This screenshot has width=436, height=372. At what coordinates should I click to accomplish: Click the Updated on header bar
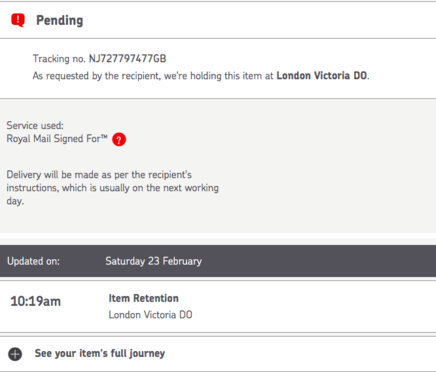coord(218,261)
